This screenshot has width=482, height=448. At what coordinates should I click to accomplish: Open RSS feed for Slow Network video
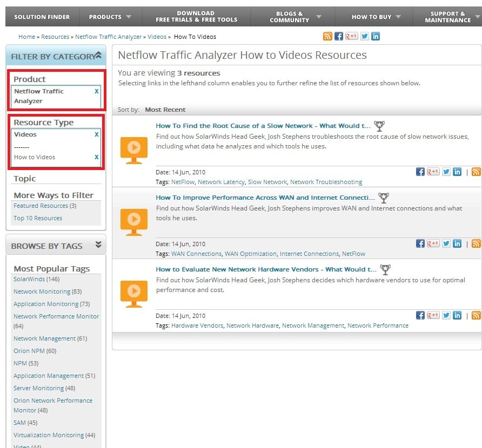pyautogui.click(x=476, y=172)
